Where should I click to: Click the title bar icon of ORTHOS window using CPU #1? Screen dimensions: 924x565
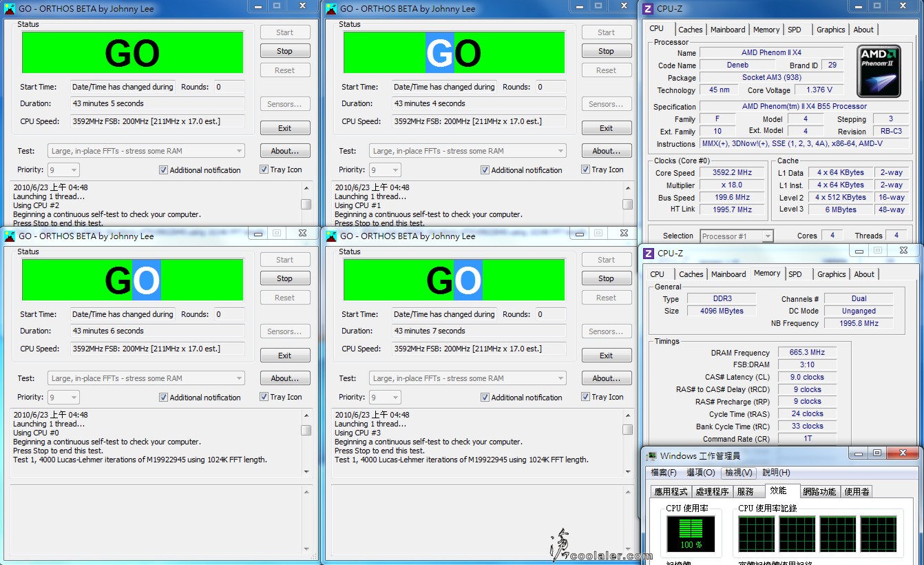click(x=331, y=9)
